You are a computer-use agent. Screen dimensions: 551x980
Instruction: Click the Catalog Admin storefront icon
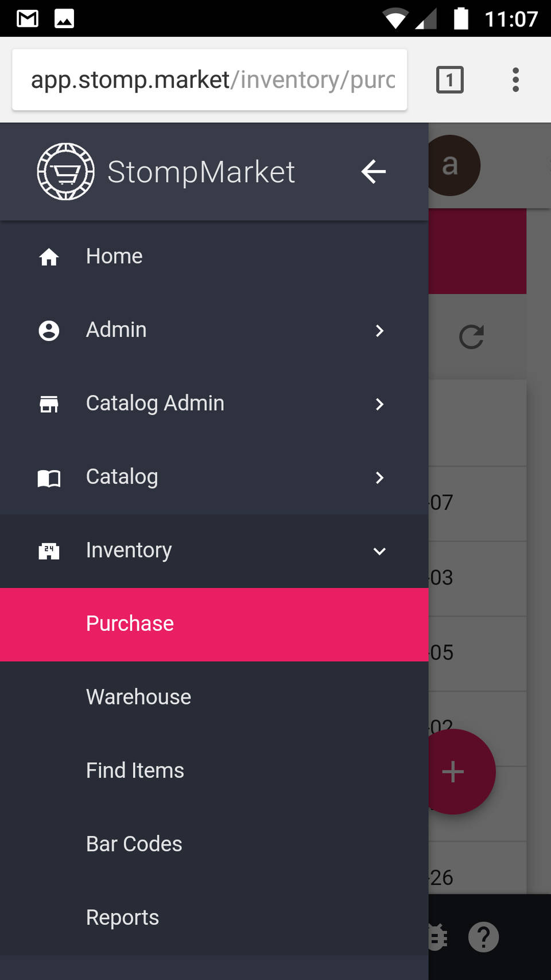(49, 404)
